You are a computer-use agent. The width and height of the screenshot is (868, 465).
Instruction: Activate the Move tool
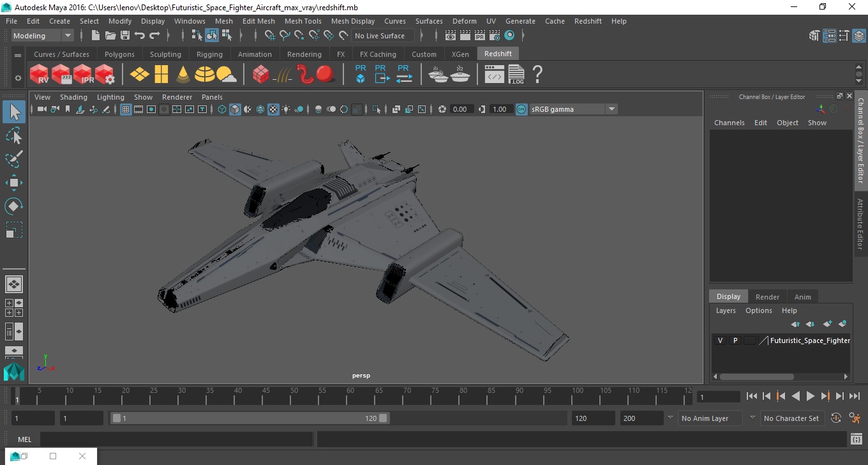point(14,183)
